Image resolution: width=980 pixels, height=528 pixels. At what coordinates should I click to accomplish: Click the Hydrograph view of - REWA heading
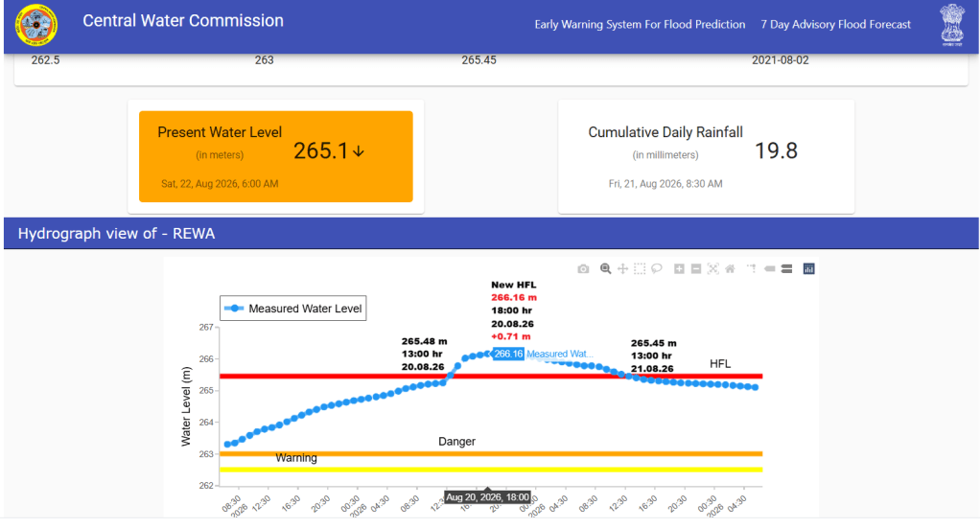pyautogui.click(x=116, y=234)
